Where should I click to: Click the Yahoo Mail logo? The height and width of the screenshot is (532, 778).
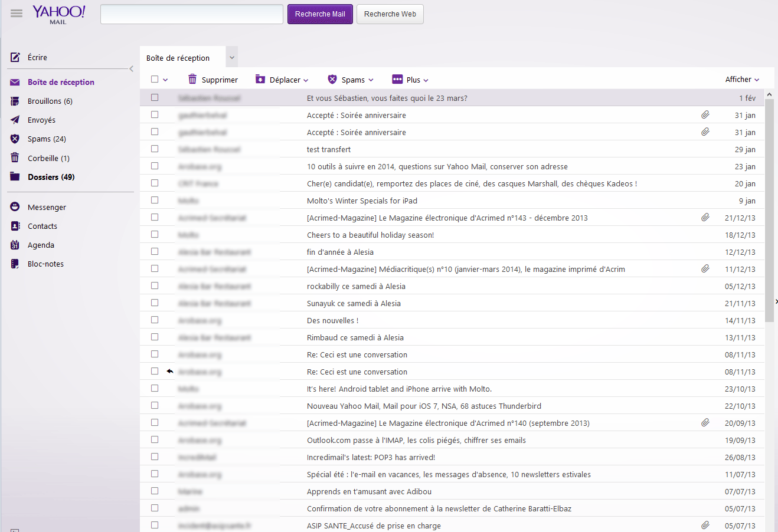pyautogui.click(x=58, y=15)
